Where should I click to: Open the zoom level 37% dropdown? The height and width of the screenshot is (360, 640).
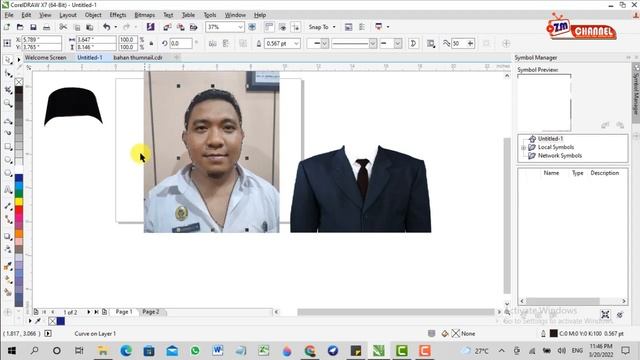pyautogui.click(x=240, y=27)
